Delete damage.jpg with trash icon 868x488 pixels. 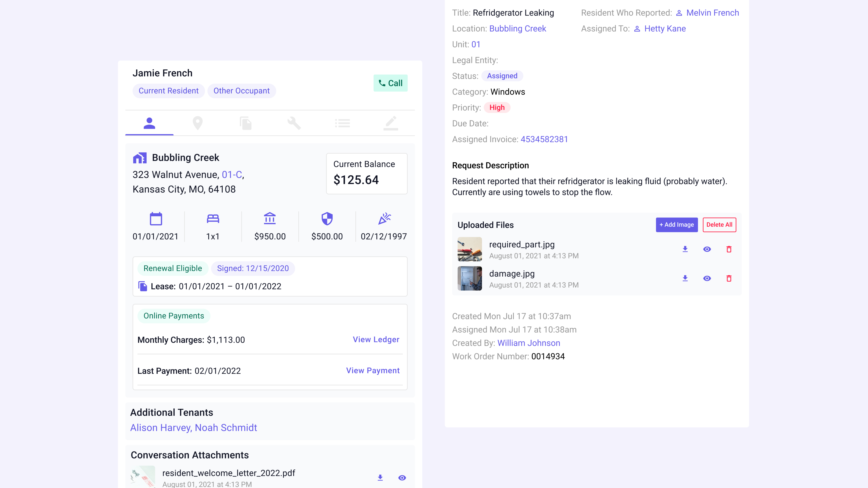(x=729, y=278)
